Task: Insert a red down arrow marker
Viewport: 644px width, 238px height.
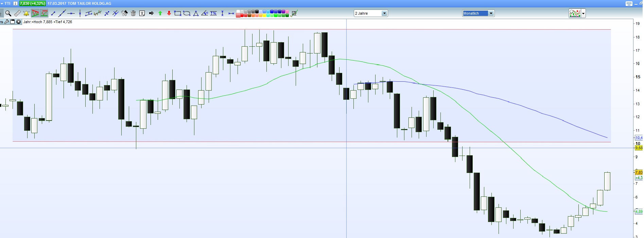Action: pos(169,13)
